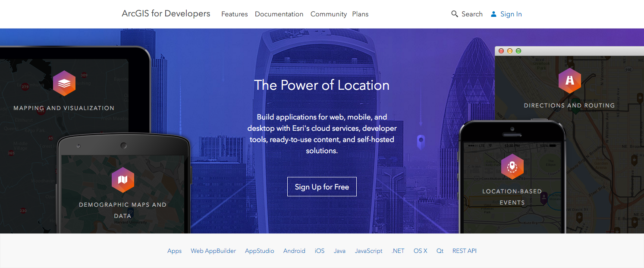Open the Apps link
This screenshot has width=644, height=268.
[174, 251]
